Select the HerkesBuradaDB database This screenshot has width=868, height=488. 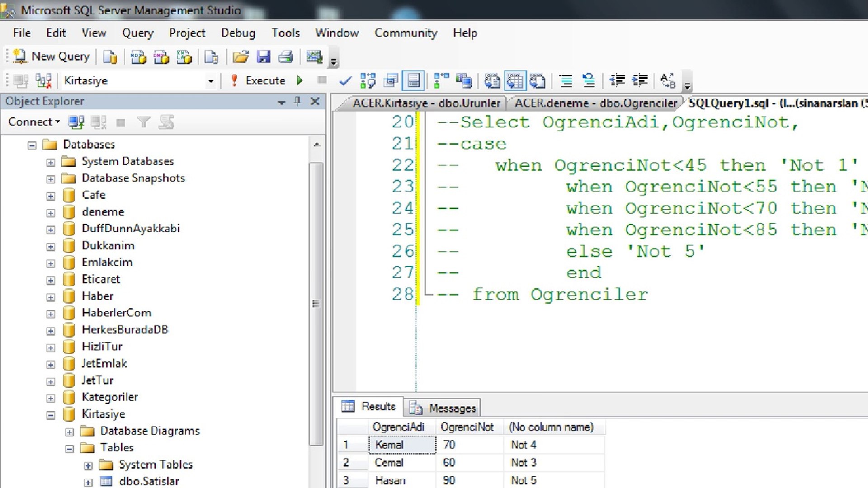125,330
